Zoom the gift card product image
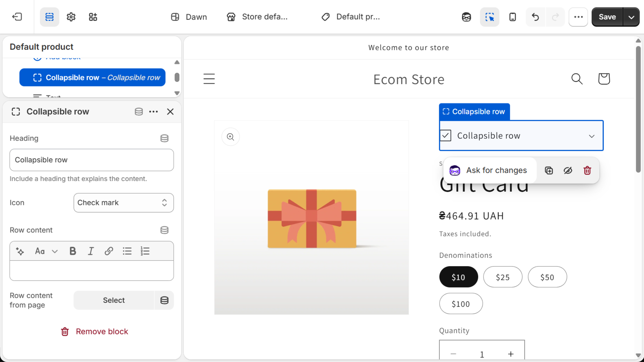644x362 pixels. point(231,137)
